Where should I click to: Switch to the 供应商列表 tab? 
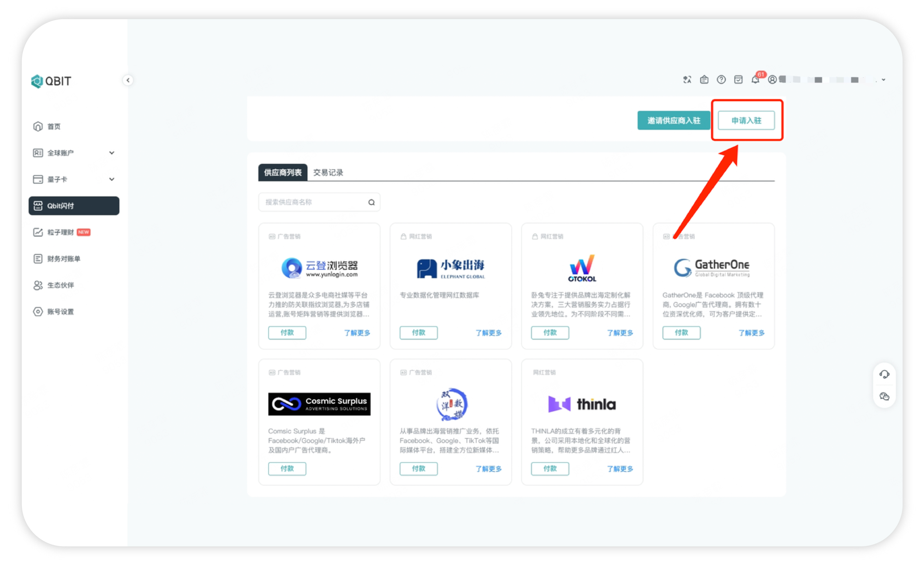click(x=283, y=172)
